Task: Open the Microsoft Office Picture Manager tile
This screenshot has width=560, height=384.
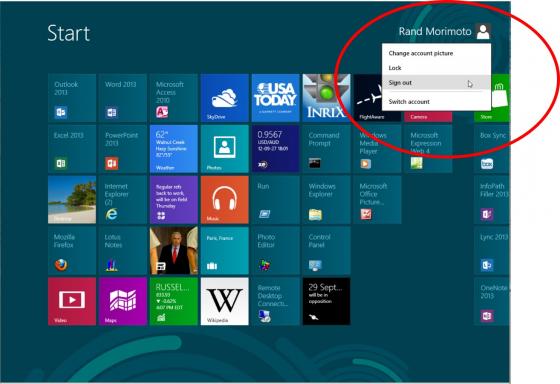Action: 377,200
